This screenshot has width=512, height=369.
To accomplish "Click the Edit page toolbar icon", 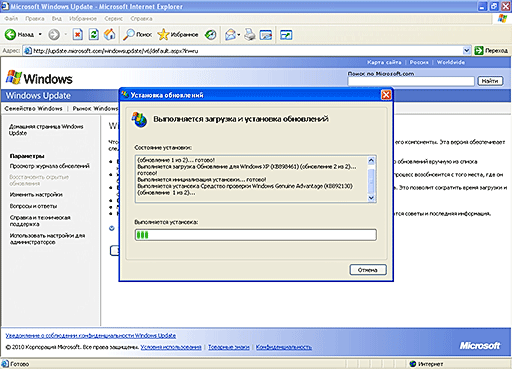I will tap(266, 34).
